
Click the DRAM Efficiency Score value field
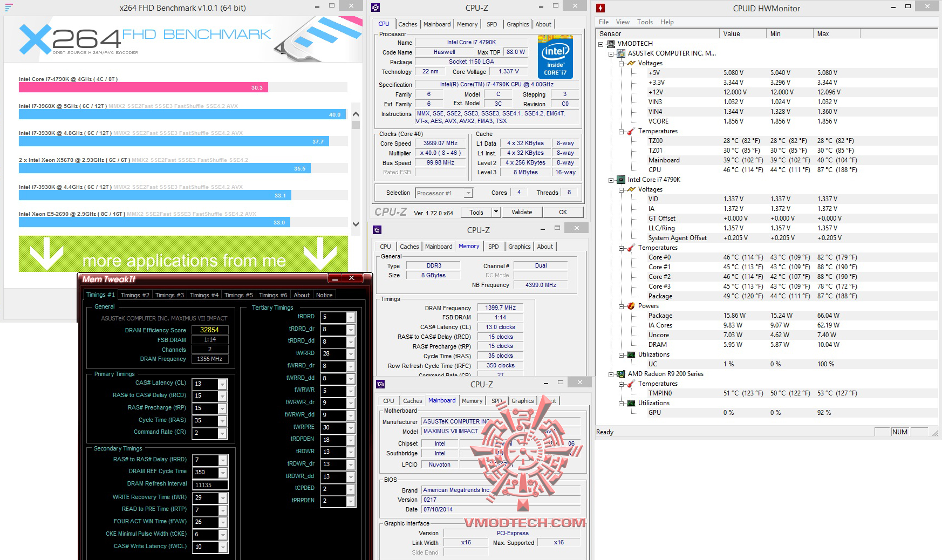click(210, 330)
